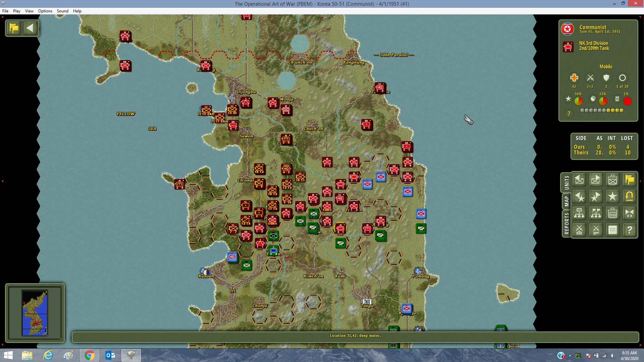The width and height of the screenshot is (644, 362).
Task: Click the number 7 circle in unit panel
Action: 569,114
